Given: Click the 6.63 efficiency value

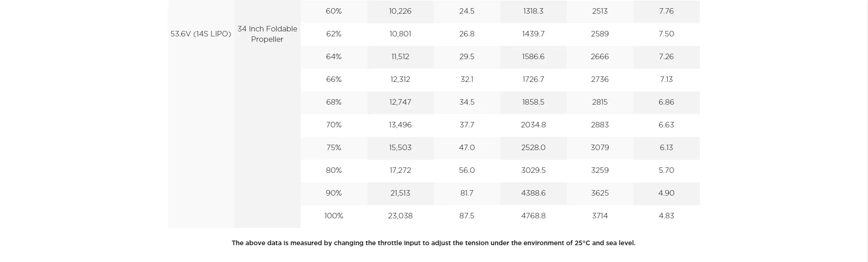Looking at the screenshot, I should tap(667, 125).
